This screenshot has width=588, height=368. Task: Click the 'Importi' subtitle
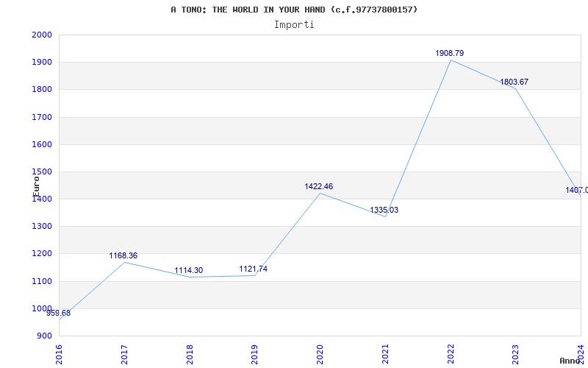point(294,25)
